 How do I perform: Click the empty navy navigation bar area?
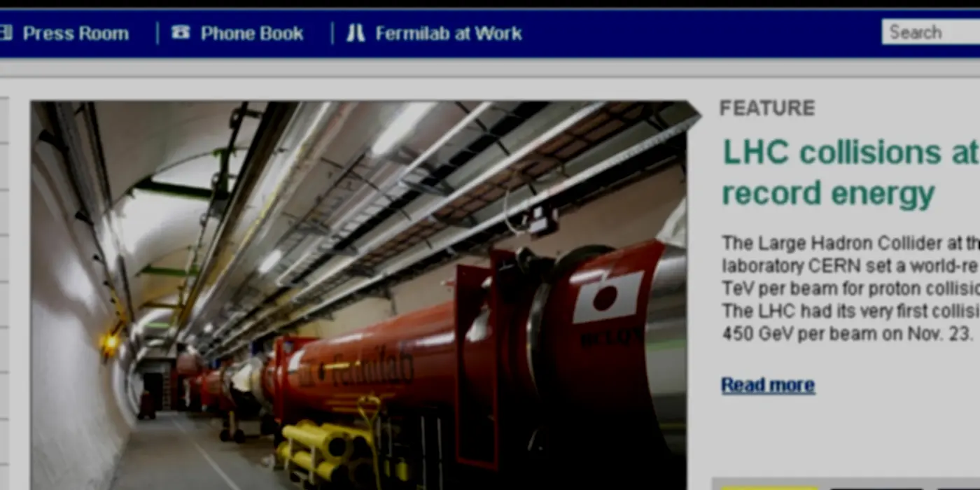[700, 33]
